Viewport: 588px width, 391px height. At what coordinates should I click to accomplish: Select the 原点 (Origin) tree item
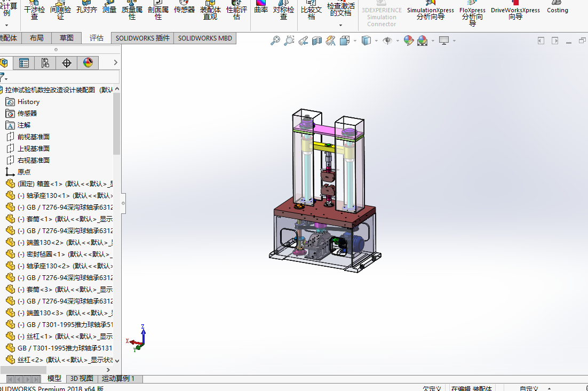[18, 172]
